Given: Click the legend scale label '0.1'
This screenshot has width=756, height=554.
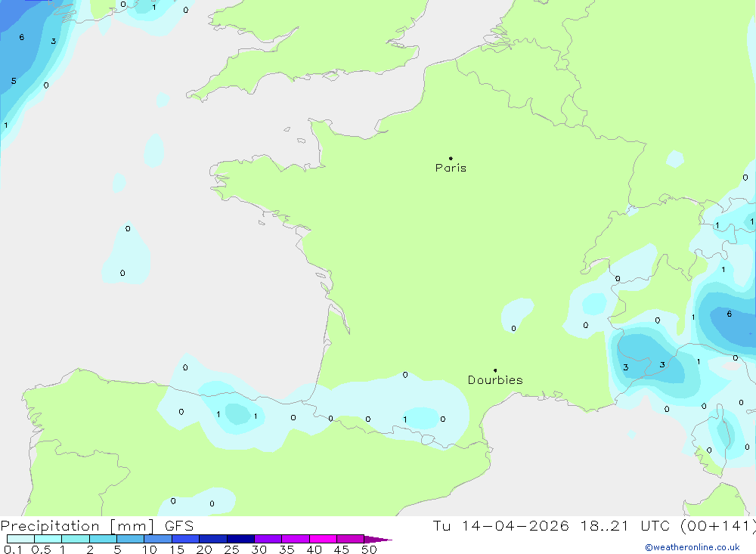Looking at the screenshot, I should click(x=13, y=549).
